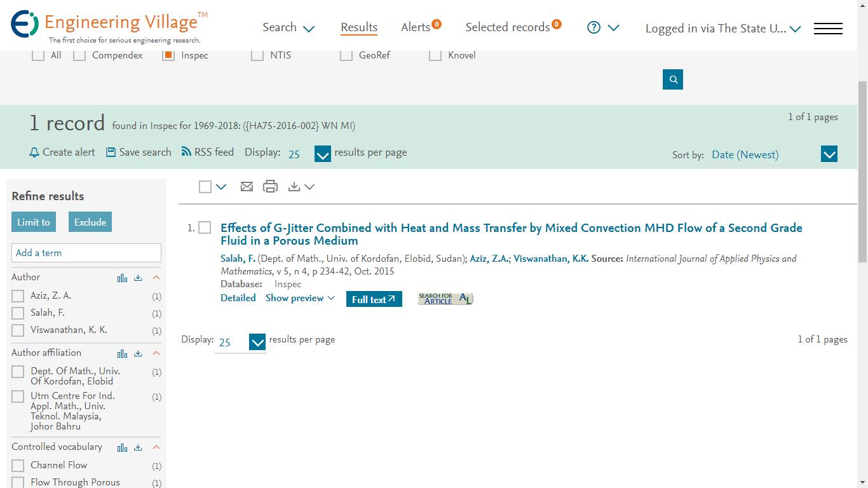Viewport: 868px width, 488px height.
Task: Click author link Salah, F.
Action: 238,259
